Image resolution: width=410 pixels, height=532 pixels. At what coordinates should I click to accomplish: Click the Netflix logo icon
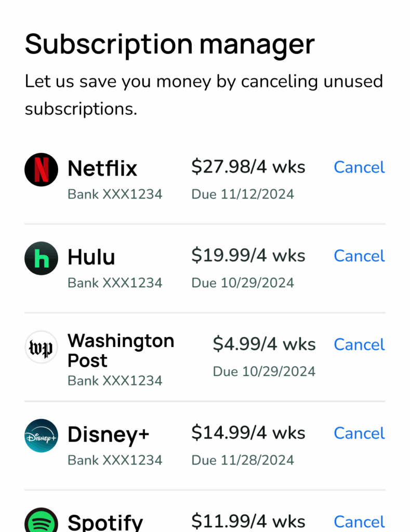[x=41, y=169]
